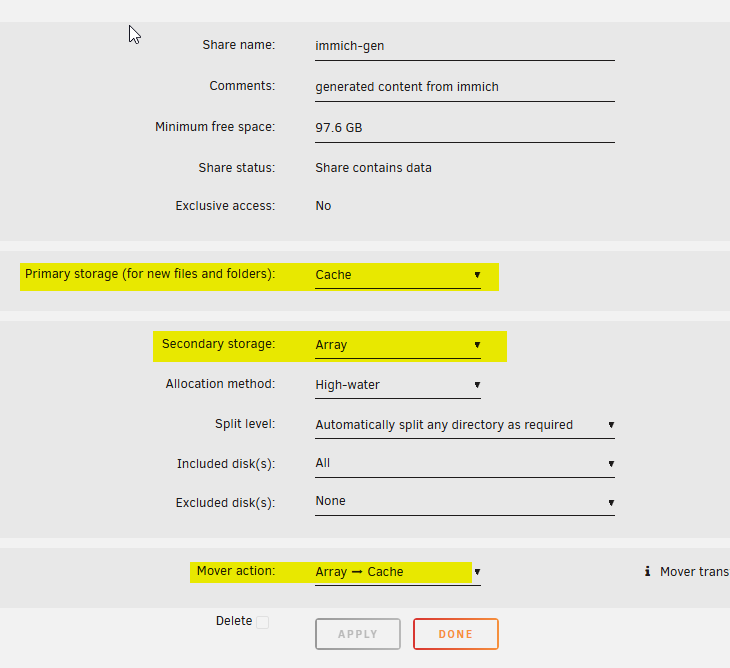Open the Allocation method High-water dropdown
Image resolution: width=730 pixels, height=668 pixels.
pyautogui.click(x=397, y=385)
